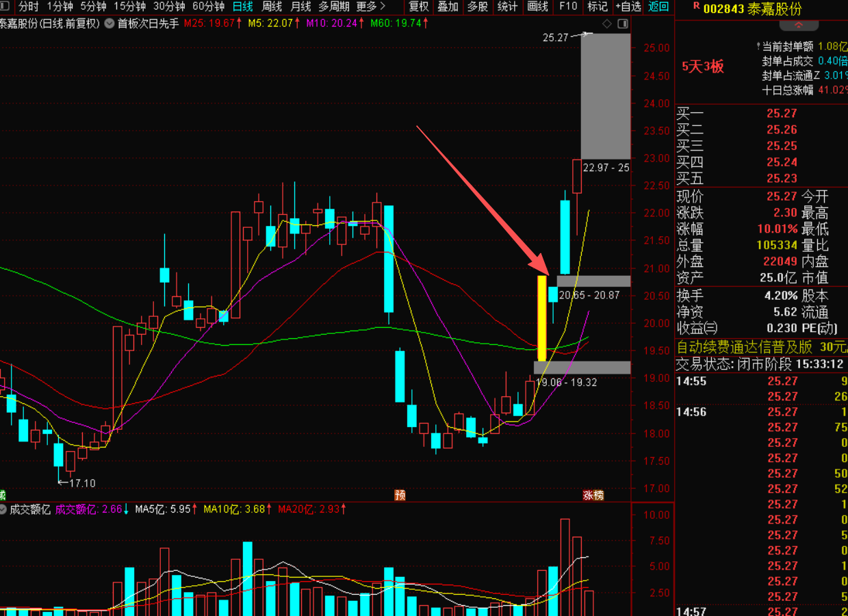The width and height of the screenshot is (848, 616).
Task: Switch to the 周线 weekly chart
Action: [272, 7]
